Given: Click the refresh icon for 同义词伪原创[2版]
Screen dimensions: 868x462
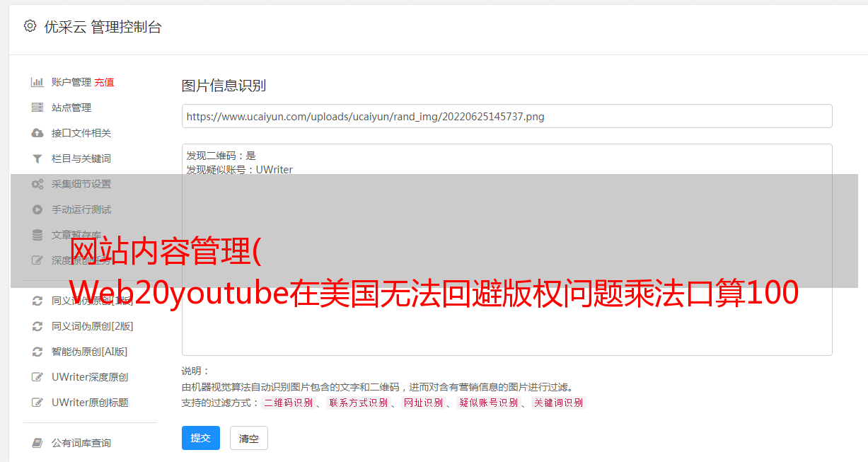Looking at the screenshot, I should click(37, 326).
